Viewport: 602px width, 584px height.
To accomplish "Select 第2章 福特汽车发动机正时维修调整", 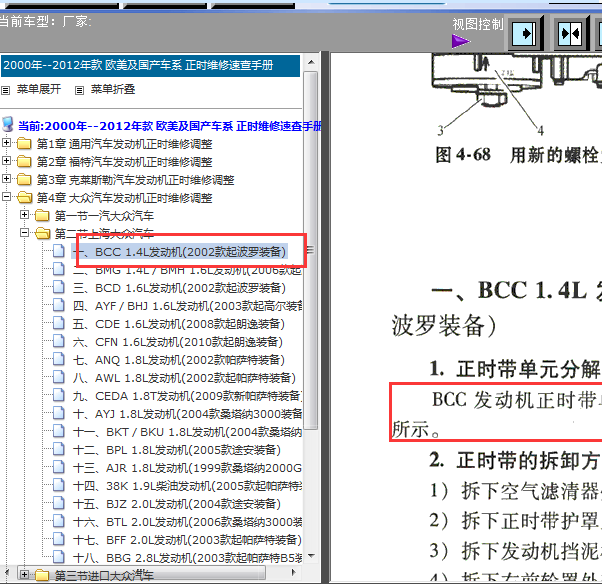I will 124,162.
